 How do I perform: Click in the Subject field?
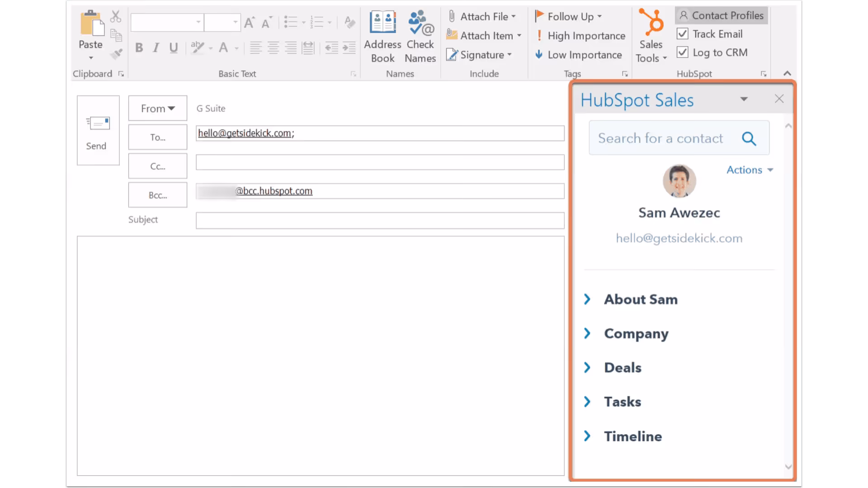coord(380,221)
